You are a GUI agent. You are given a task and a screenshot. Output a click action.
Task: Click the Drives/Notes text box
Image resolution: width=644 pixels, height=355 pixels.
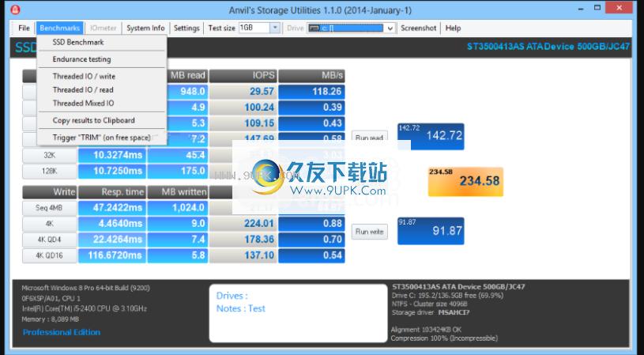[299, 313]
